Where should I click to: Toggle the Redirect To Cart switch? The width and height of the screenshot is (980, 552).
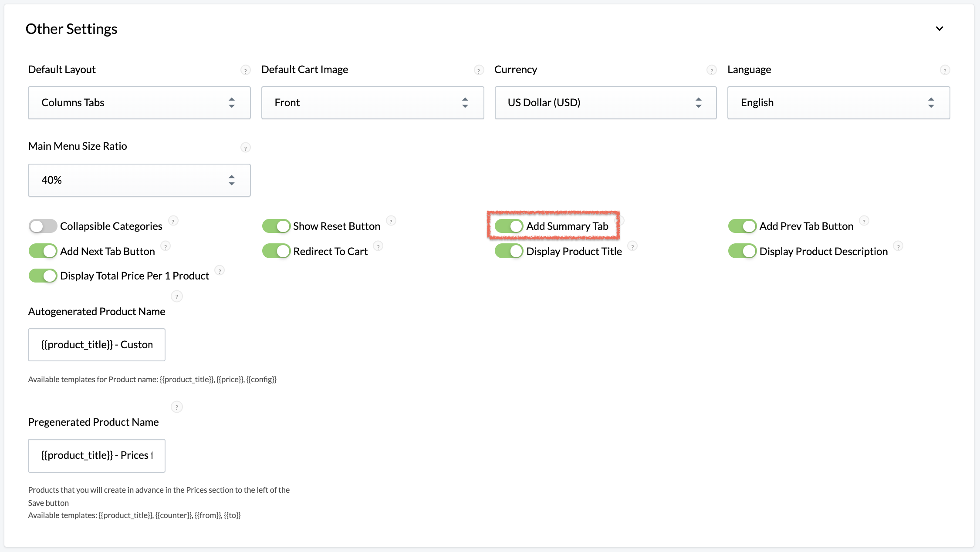(276, 251)
